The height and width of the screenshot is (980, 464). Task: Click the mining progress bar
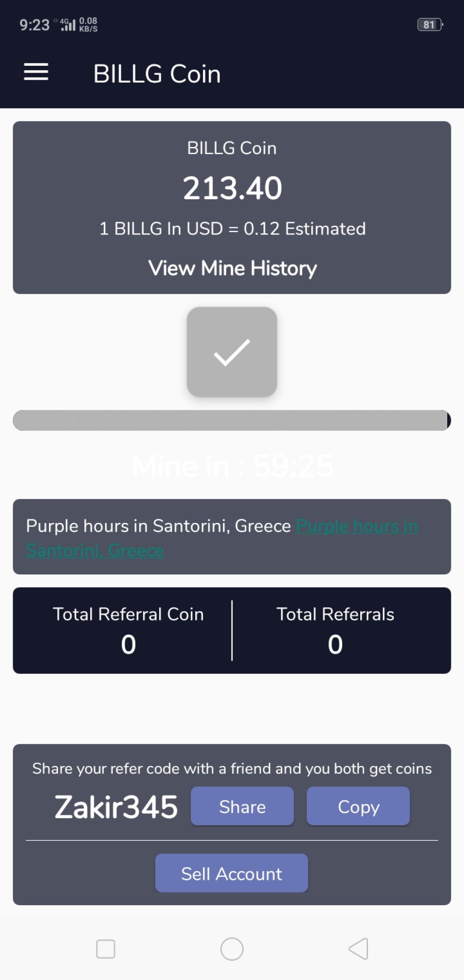(x=232, y=420)
